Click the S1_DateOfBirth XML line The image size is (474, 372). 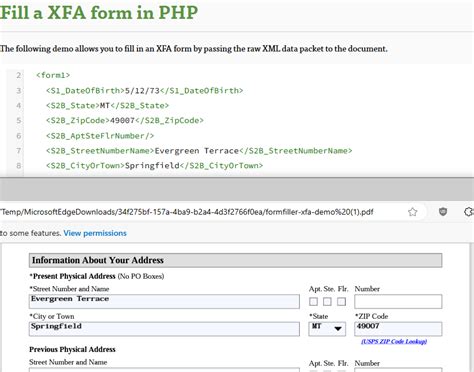click(144, 90)
